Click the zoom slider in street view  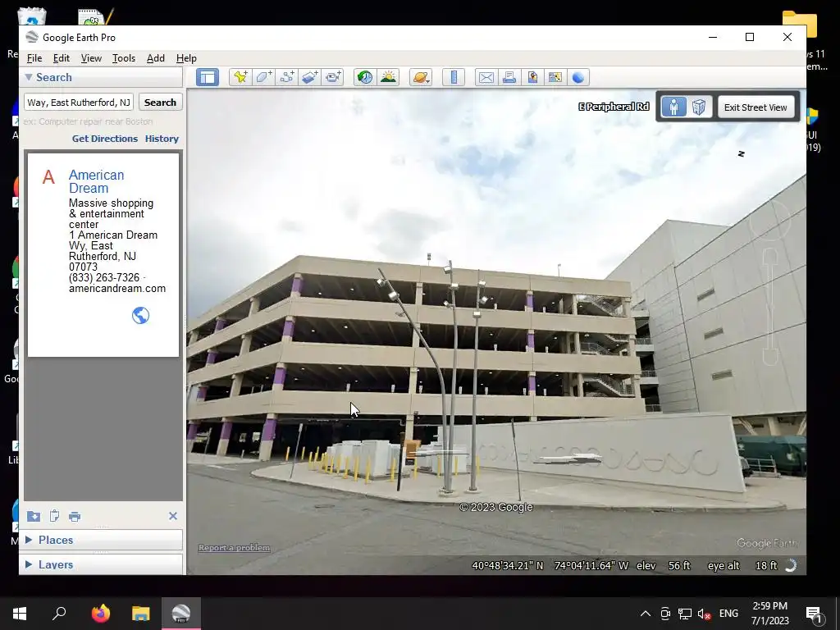[769, 307]
